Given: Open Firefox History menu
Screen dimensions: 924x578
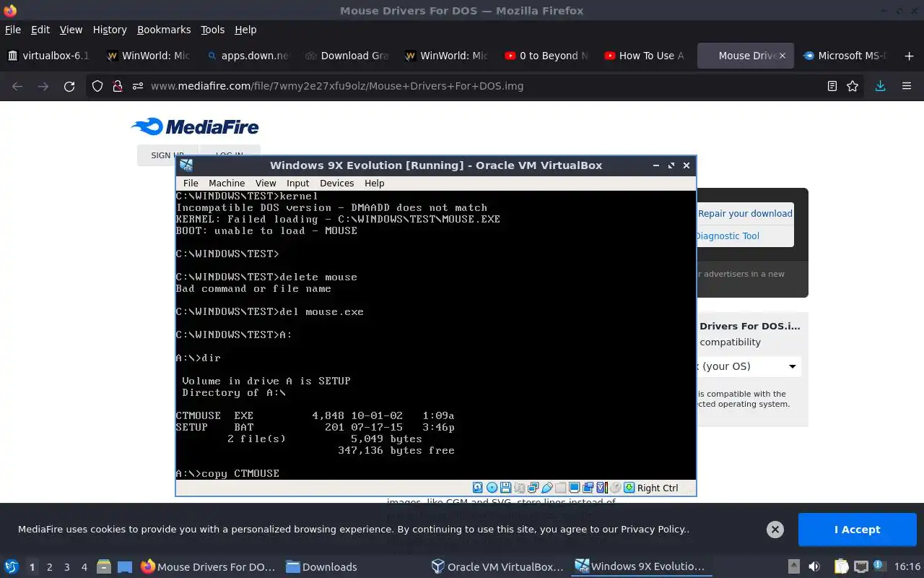Looking at the screenshot, I should click(x=110, y=30).
